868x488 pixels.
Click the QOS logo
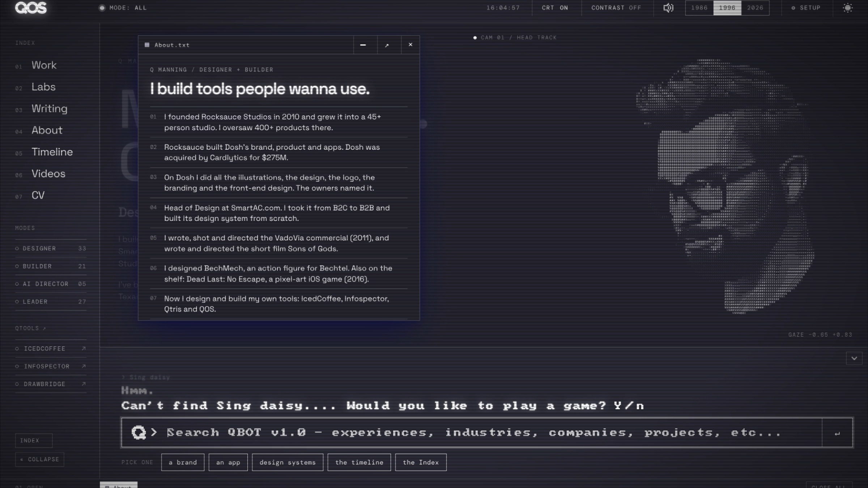coord(31,8)
